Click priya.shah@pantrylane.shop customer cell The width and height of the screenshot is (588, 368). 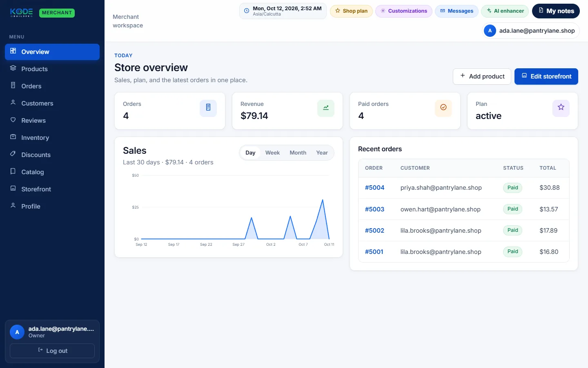pyautogui.click(x=441, y=188)
